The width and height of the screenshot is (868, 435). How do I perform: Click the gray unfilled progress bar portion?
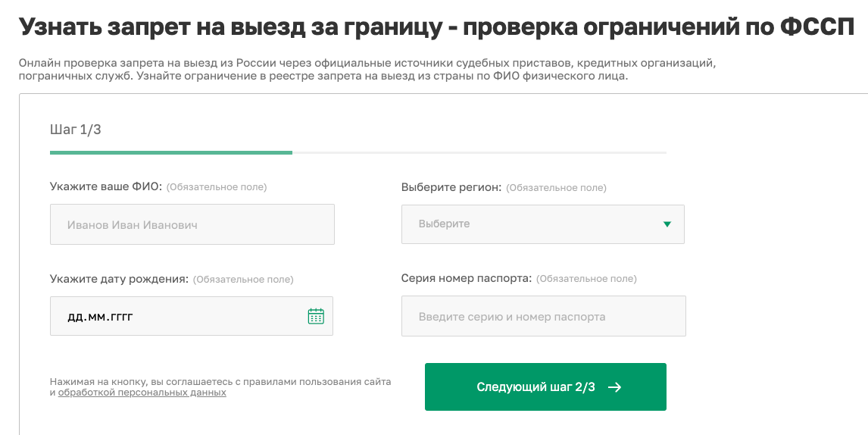coord(479,152)
